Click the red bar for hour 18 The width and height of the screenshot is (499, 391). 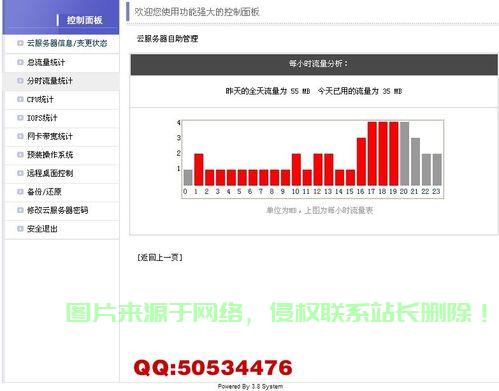[383, 154]
